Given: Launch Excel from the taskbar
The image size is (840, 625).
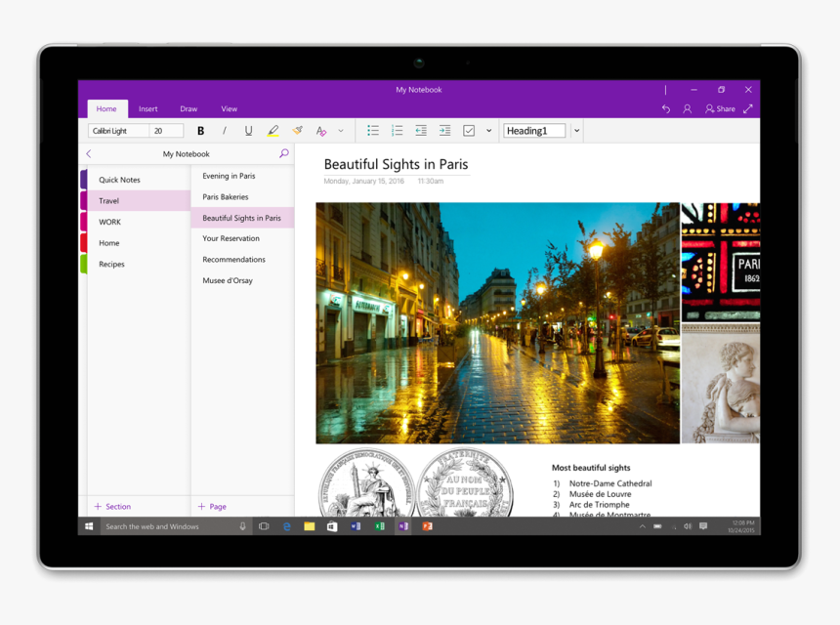Looking at the screenshot, I should [379, 526].
